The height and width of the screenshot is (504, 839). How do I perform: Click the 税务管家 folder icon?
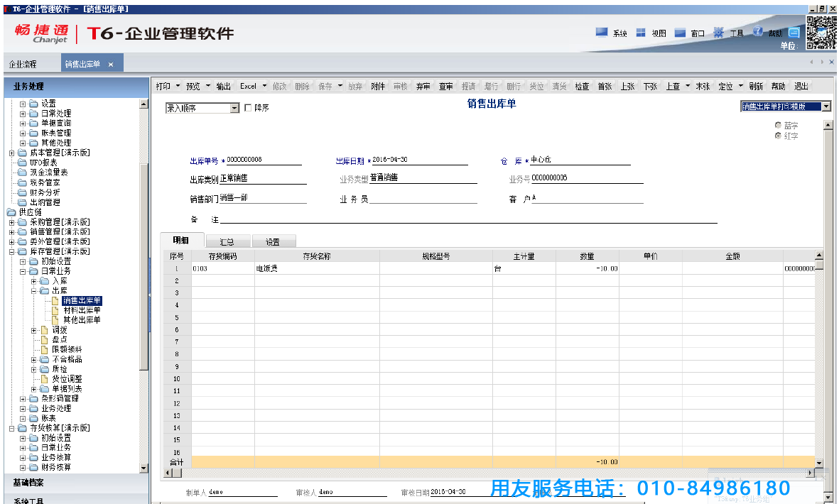tap(22, 182)
